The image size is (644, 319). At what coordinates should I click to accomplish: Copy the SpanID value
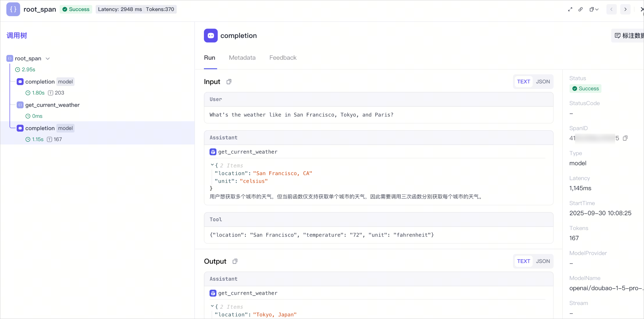(x=625, y=138)
